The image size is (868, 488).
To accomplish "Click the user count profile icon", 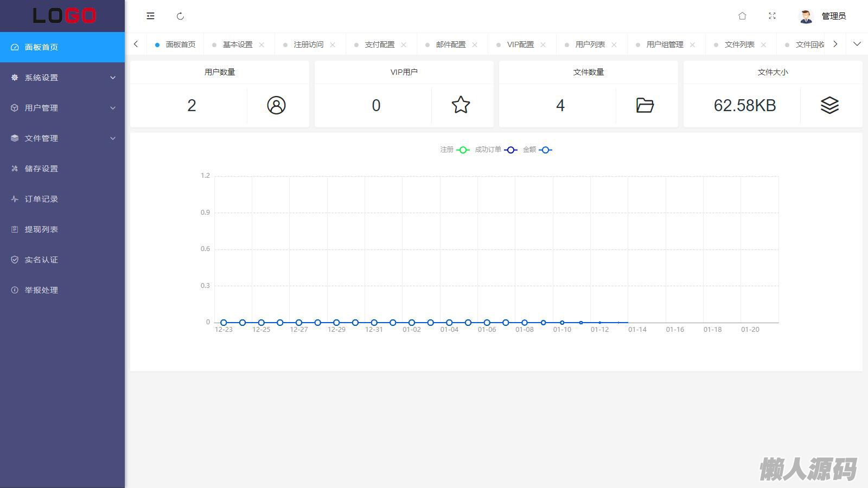I will pos(276,105).
